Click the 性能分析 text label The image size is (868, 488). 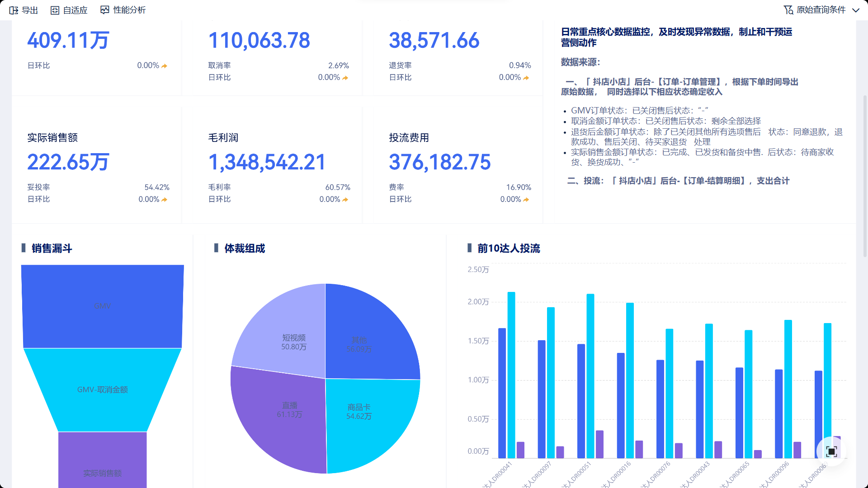click(129, 10)
